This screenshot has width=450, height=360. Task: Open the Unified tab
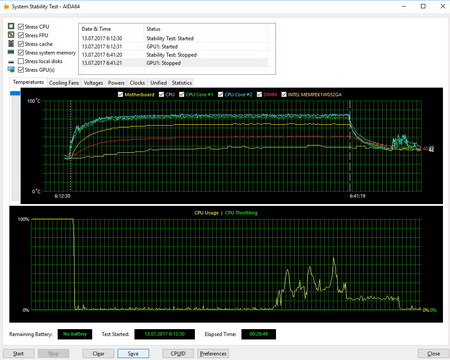[x=158, y=83]
